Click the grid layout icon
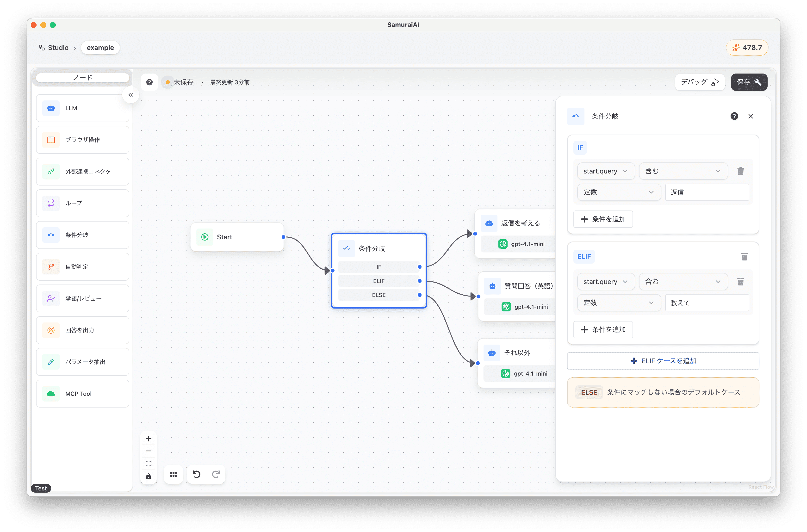 (x=174, y=474)
